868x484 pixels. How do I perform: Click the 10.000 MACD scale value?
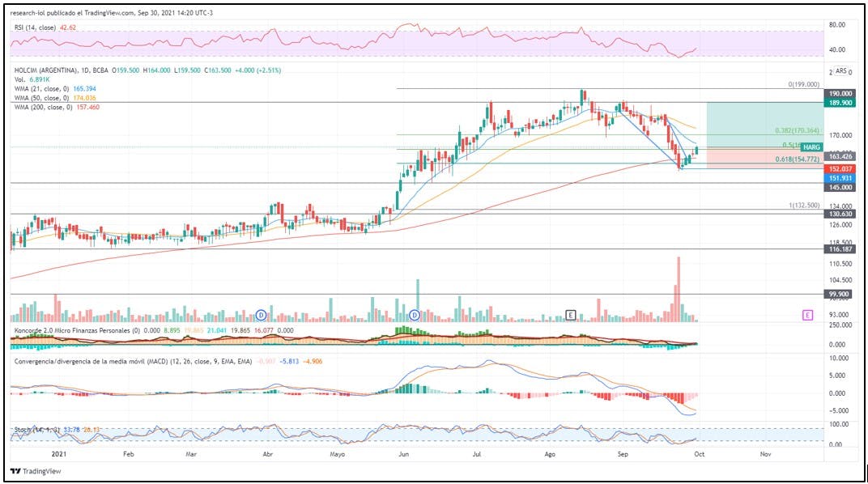coord(839,359)
